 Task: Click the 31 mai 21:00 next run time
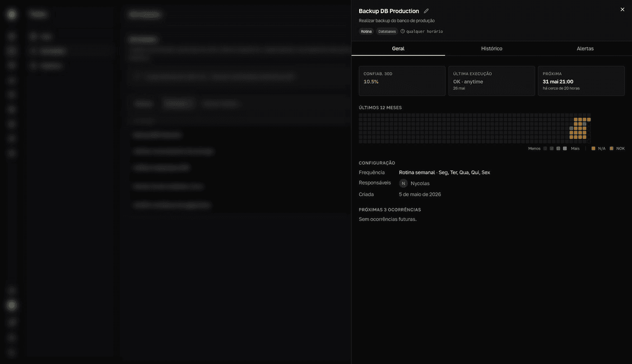(558, 82)
